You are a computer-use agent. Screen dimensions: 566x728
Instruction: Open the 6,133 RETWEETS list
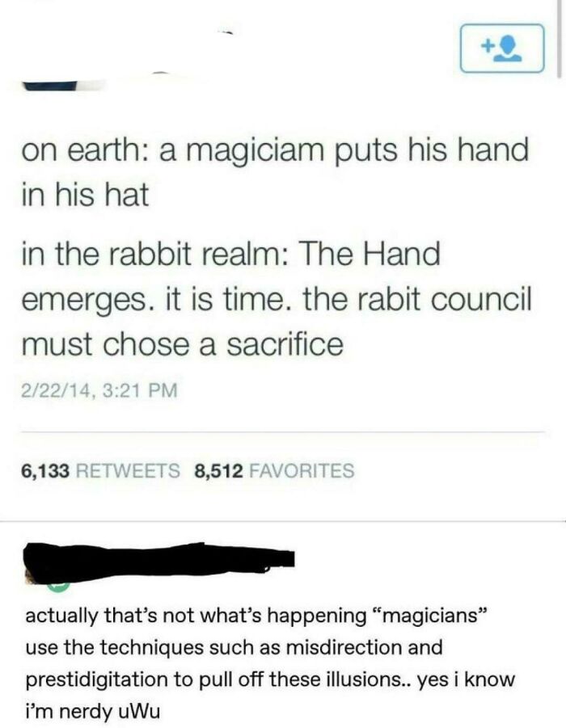pos(100,470)
